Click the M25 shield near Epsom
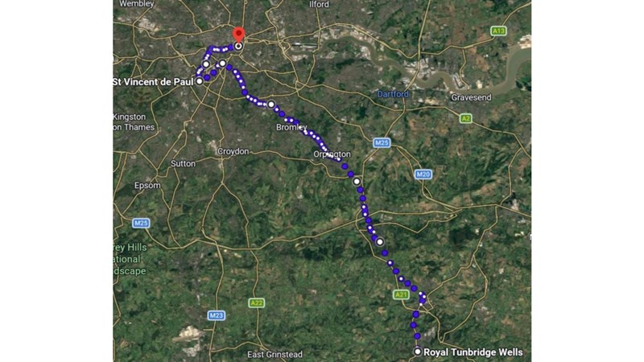The height and width of the screenshot is (362, 644). point(141,224)
